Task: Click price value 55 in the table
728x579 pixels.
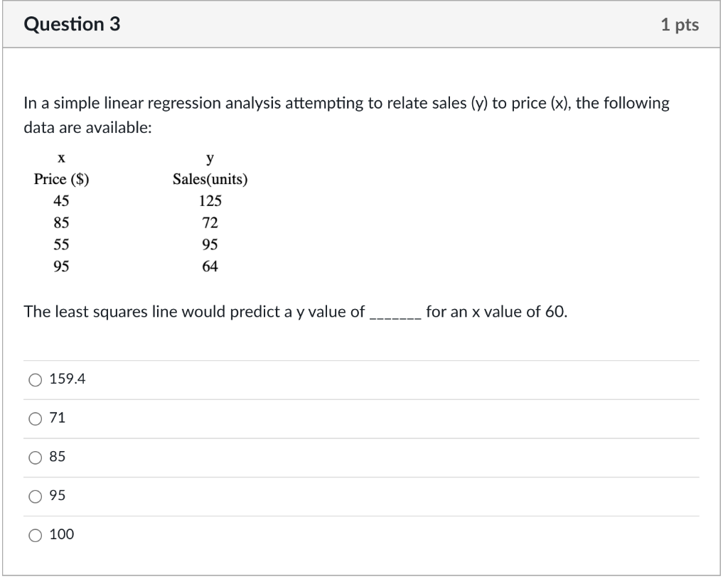Action: coord(62,245)
